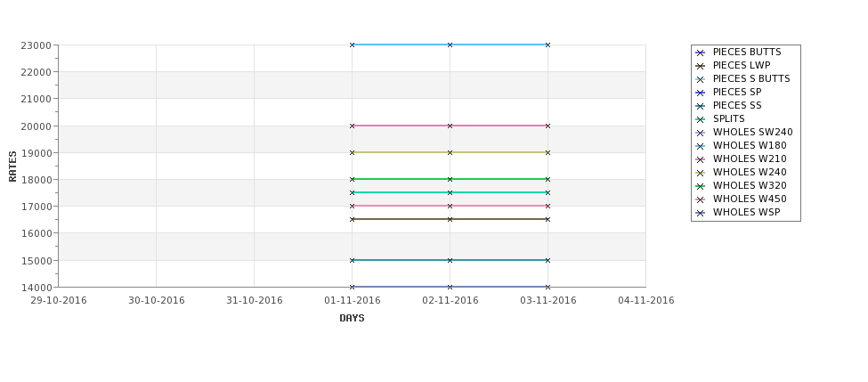The width and height of the screenshot is (868, 382).
Task: Click the SPLITS legend marker icon
Action: pos(701,119)
